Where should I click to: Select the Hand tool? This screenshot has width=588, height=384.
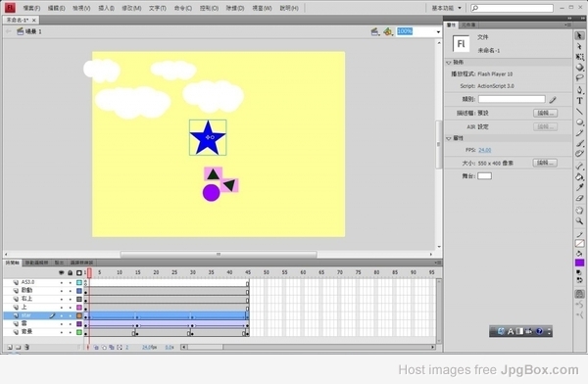click(579, 211)
